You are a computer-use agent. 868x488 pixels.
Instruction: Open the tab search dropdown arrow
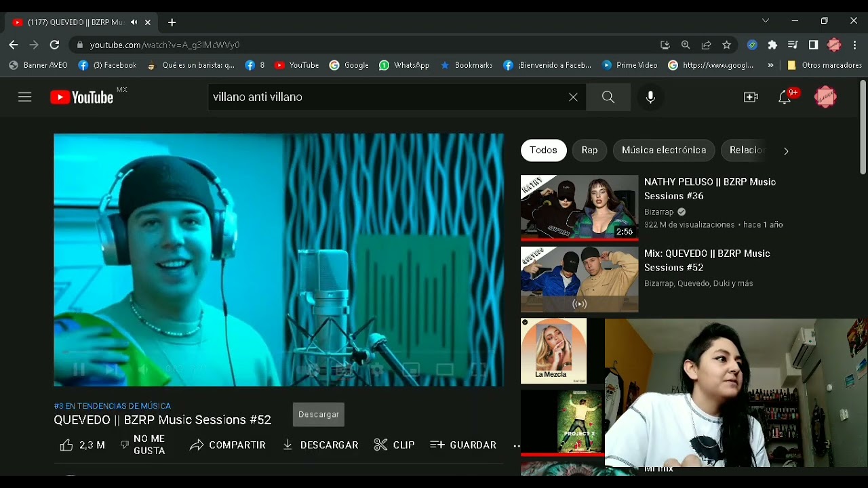(766, 21)
